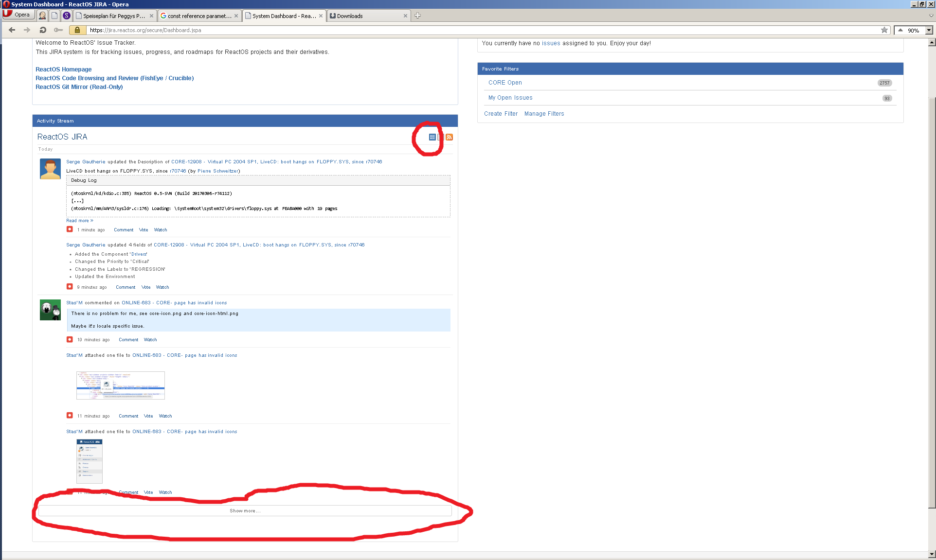Open the tab list dropdown chevron
936x560 pixels.
point(931,16)
